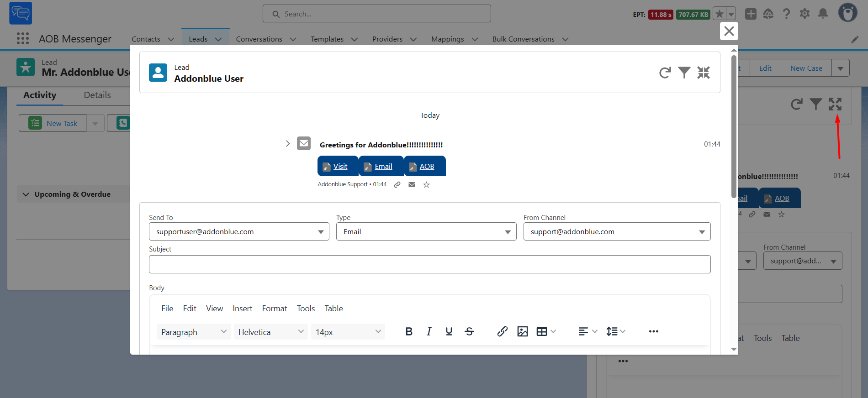This screenshot has width=868, height=398.
Task: Apply Italic formatting in body editor
Action: 429,331
